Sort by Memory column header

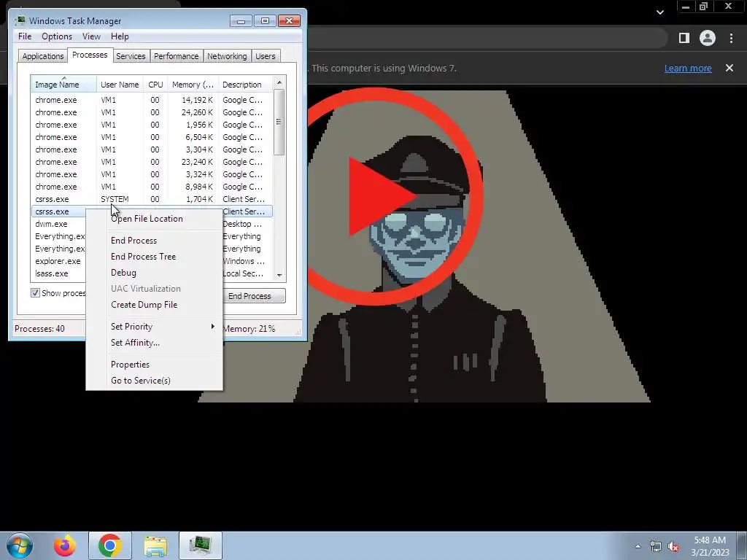point(193,85)
